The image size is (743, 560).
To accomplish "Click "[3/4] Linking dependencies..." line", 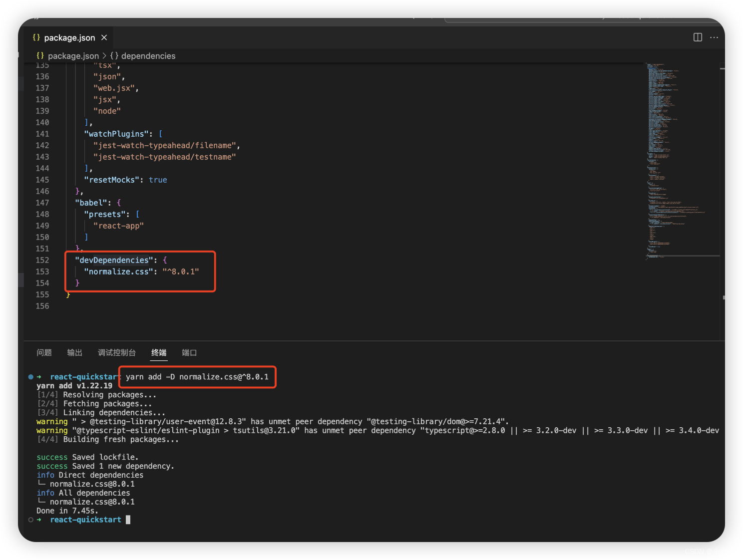I will coord(101,413).
